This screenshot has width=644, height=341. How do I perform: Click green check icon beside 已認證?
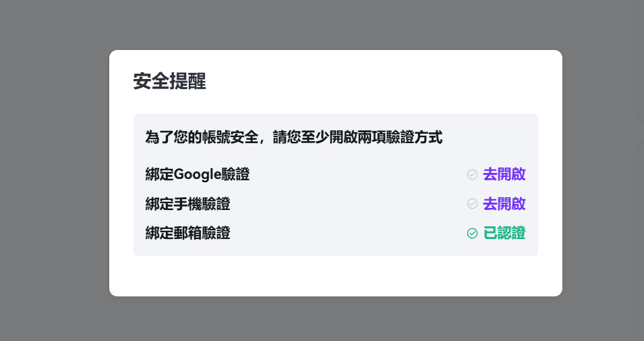[x=472, y=234]
